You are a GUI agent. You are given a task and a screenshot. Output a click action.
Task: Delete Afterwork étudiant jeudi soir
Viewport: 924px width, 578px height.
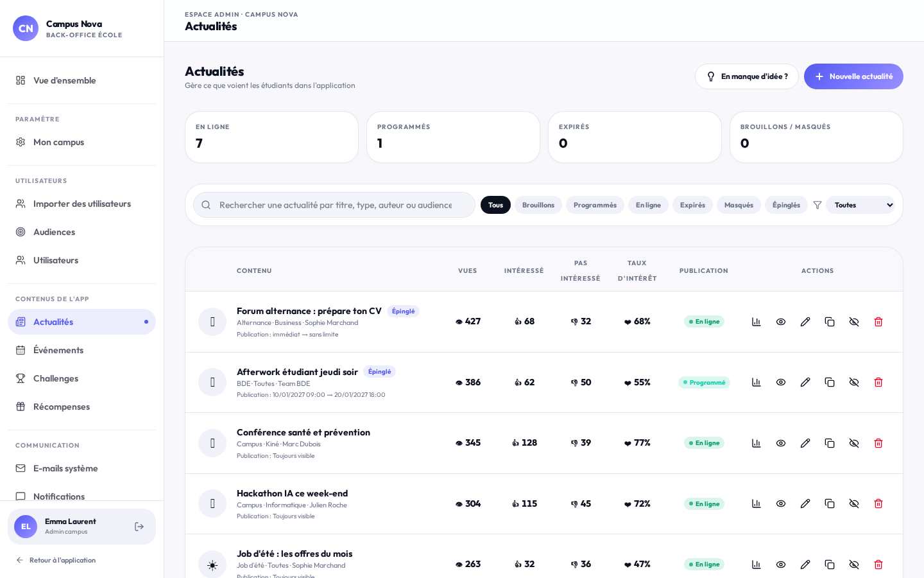pyautogui.click(x=878, y=382)
